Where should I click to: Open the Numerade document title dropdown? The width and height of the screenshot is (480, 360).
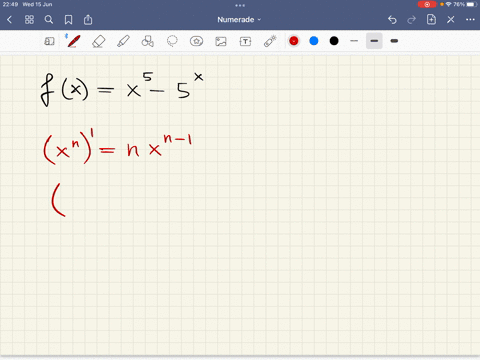point(239,20)
